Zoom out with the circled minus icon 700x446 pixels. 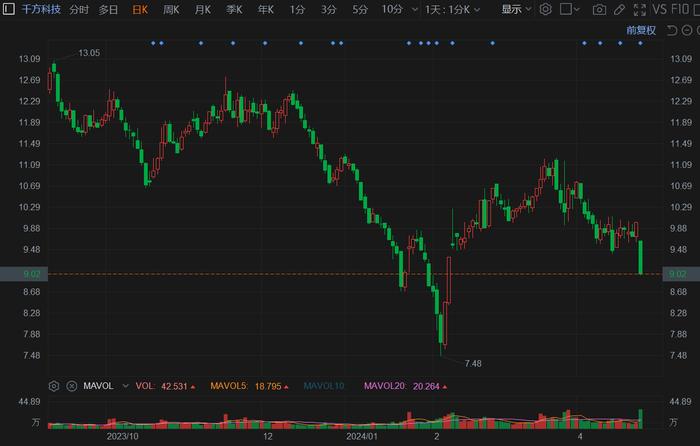(x=687, y=30)
